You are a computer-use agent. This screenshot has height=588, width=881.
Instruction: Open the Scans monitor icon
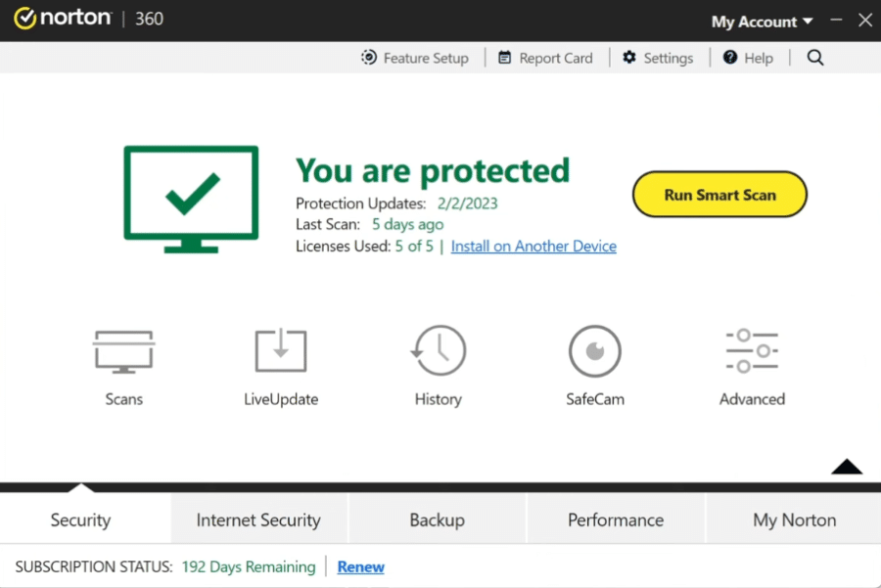(123, 351)
